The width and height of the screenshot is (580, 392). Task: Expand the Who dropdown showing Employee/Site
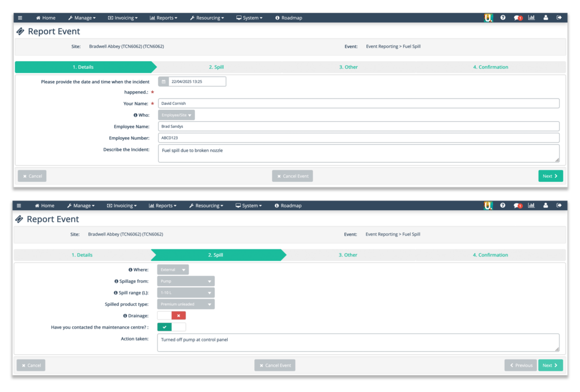tap(176, 115)
